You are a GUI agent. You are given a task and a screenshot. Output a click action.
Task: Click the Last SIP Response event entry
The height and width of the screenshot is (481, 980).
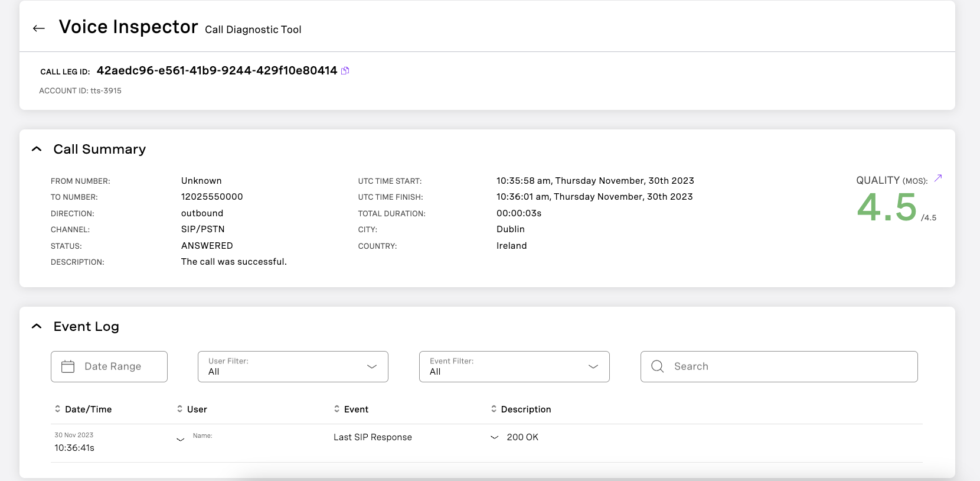(373, 437)
